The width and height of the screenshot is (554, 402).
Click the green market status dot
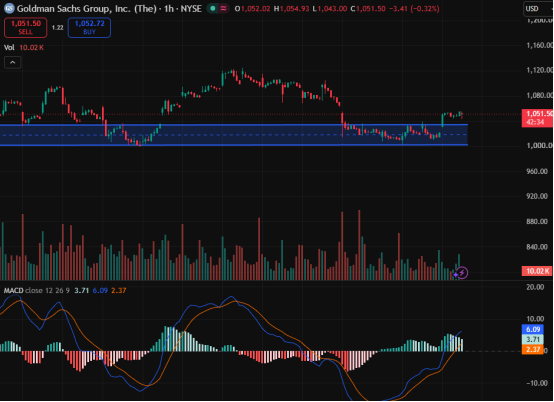(213, 8)
